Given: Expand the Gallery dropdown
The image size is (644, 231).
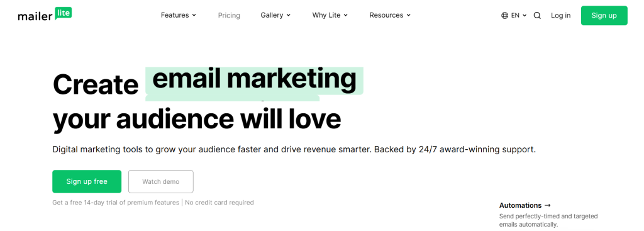Looking at the screenshot, I should pos(275,15).
